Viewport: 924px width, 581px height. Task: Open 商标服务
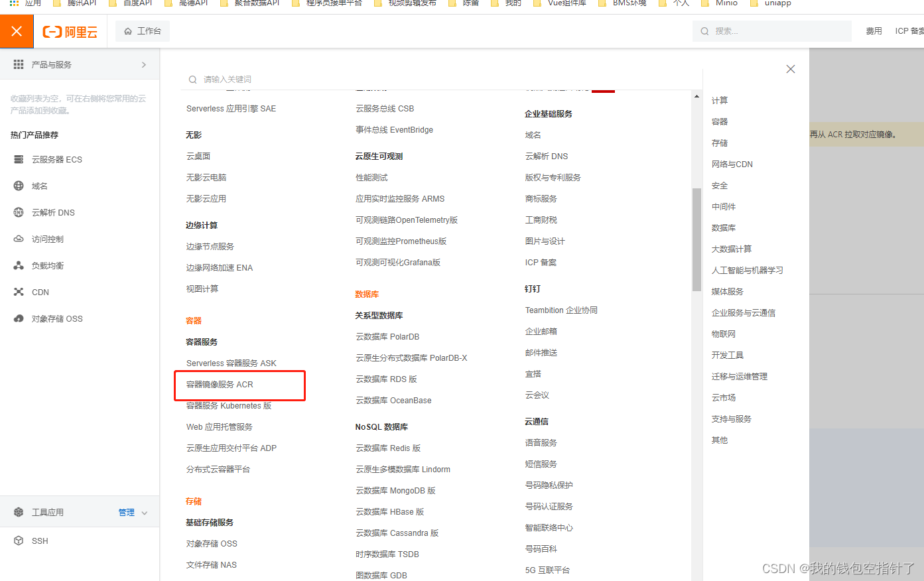541,199
